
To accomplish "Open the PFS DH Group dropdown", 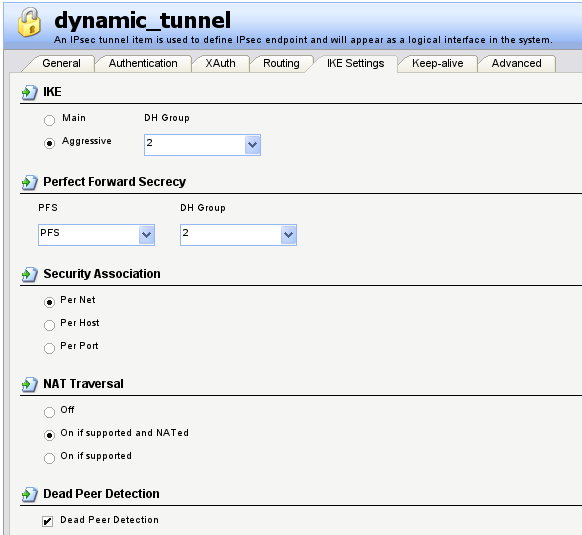I will click(x=238, y=235).
